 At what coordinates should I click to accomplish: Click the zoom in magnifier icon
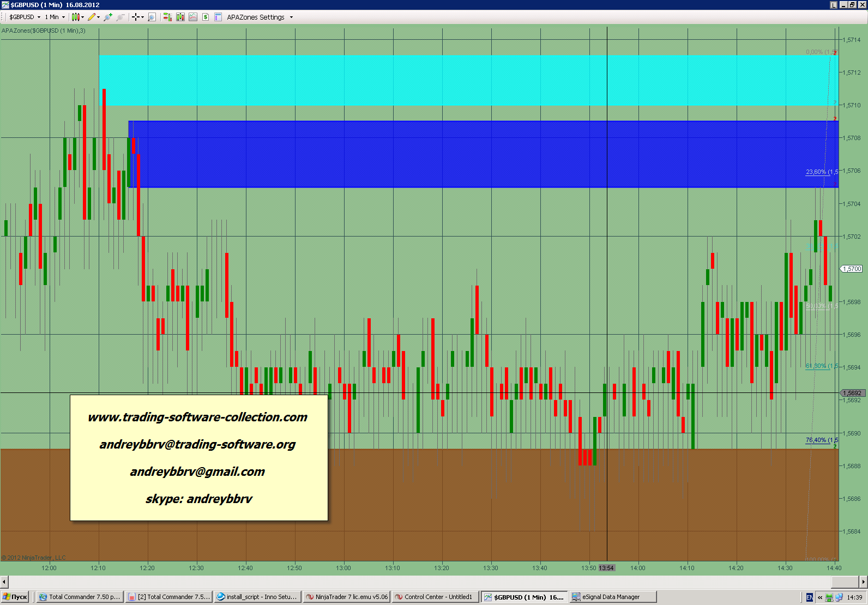[108, 17]
